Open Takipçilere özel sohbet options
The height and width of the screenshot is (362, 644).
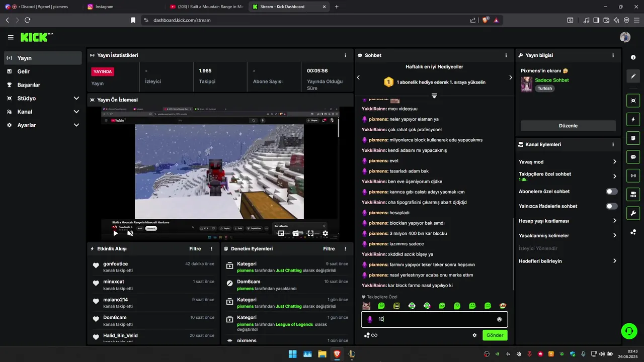(568, 176)
